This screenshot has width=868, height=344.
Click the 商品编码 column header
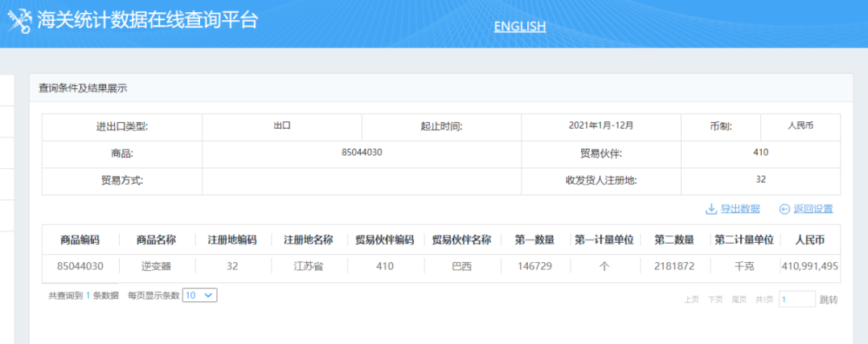click(80, 240)
